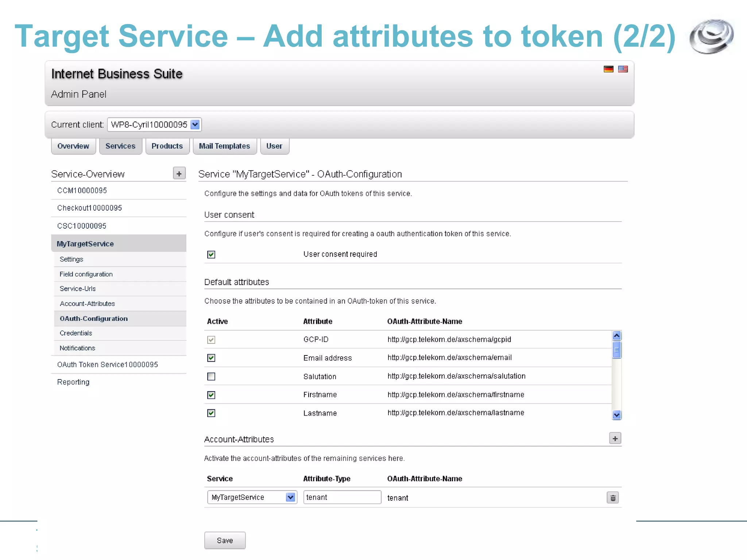Image resolution: width=747 pixels, height=560 pixels.
Task: Switch language with the German flag icon
Action: pyautogui.click(x=608, y=69)
